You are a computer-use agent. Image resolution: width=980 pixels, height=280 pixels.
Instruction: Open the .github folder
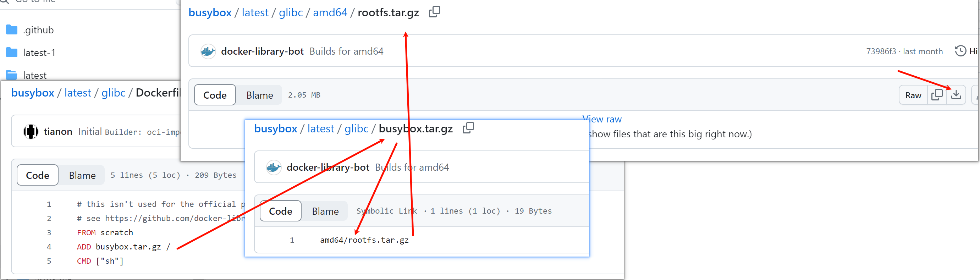[x=38, y=30]
